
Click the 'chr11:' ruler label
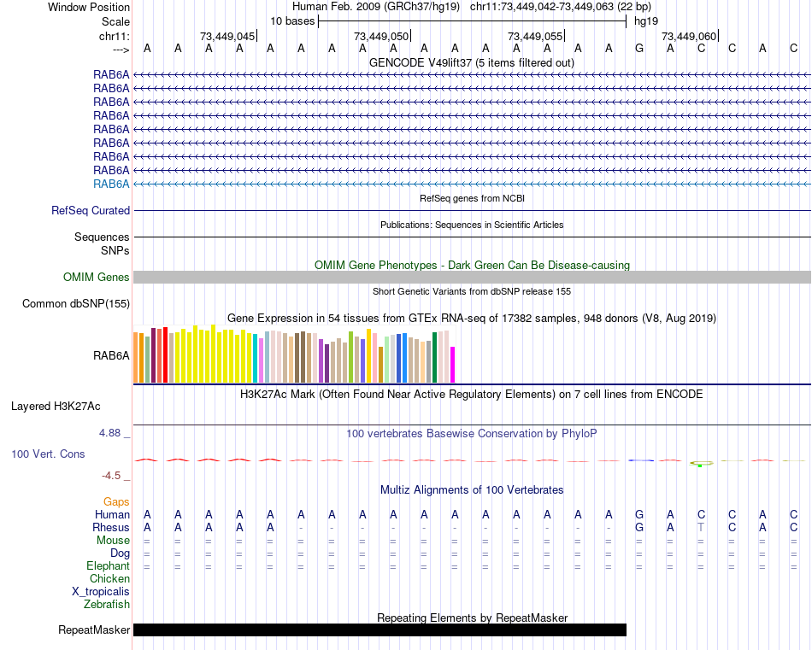click(x=114, y=36)
